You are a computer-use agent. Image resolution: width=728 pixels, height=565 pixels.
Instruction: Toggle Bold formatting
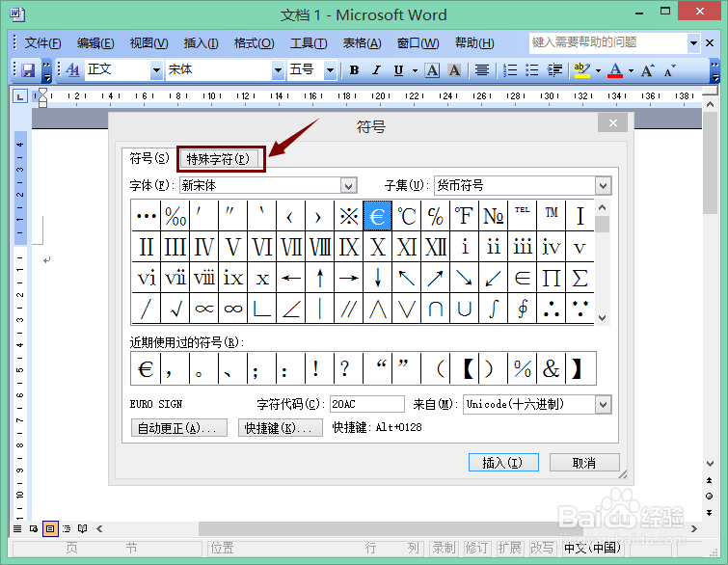[x=354, y=70]
